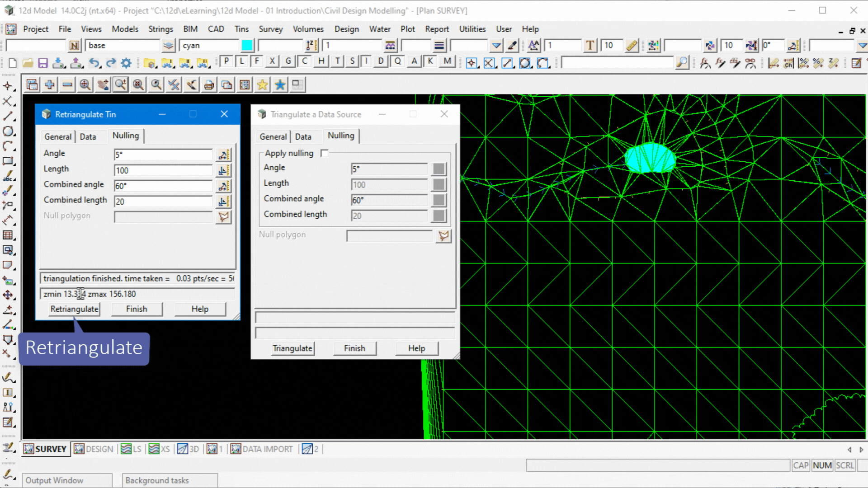This screenshot has height=488, width=868.
Task: Click the magnifier search icon in top toolbar
Action: (x=682, y=63)
